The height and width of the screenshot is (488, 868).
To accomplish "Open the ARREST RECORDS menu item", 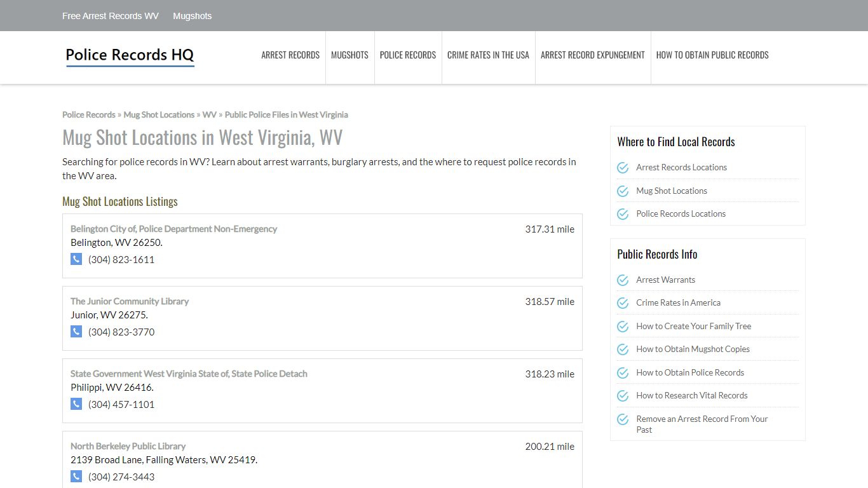I will pos(290,55).
